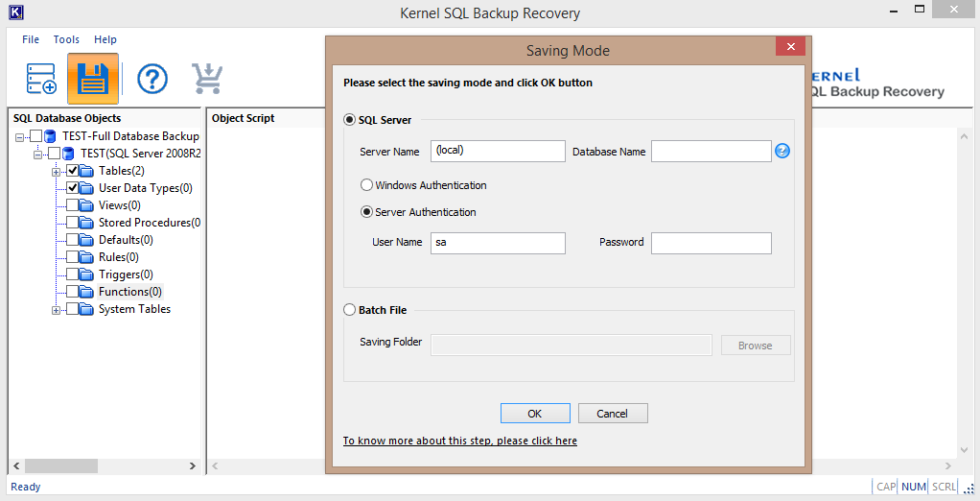Click the Stored Procedures folder icon
This screenshot has height=501, width=980.
(87, 223)
